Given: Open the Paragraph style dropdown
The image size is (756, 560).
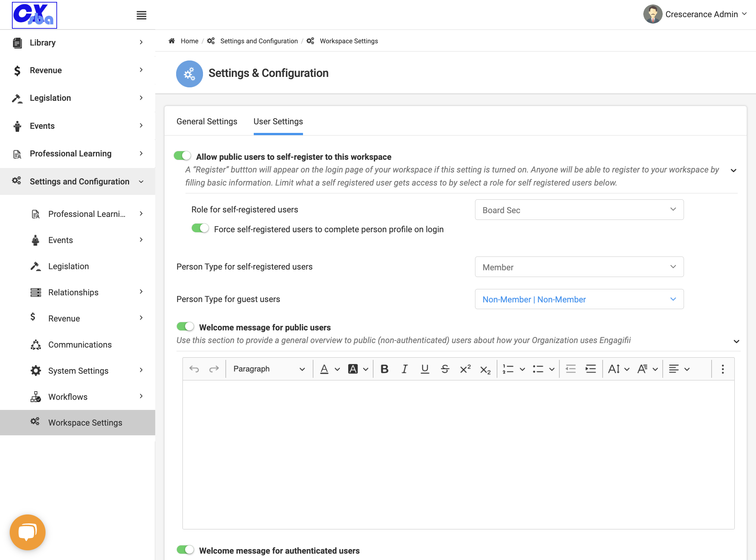Looking at the screenshot, I should (269, 369).
